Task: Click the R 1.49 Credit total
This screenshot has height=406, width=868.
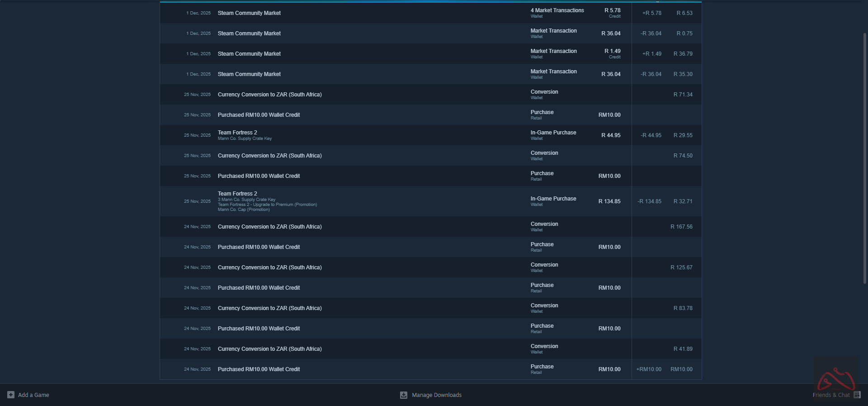Action: (612, 51)
